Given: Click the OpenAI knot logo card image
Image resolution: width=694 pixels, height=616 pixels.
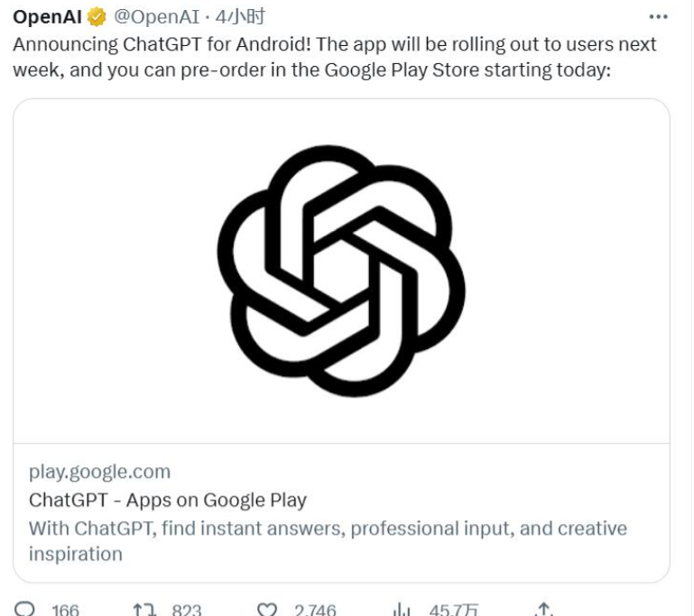Looking at the screenshot, I should tap(341, 271).
